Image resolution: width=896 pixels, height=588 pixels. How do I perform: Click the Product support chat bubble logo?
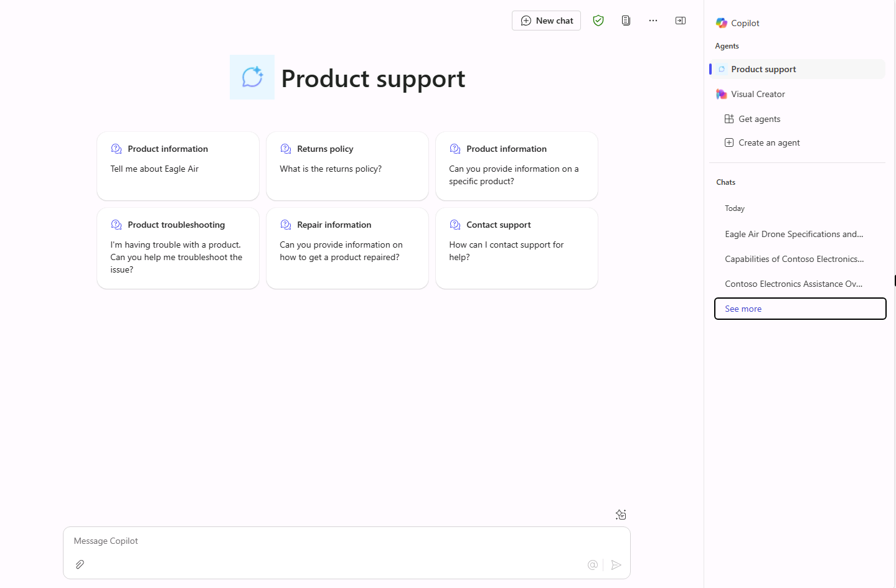pyautogui.click(x=252, y=77)
